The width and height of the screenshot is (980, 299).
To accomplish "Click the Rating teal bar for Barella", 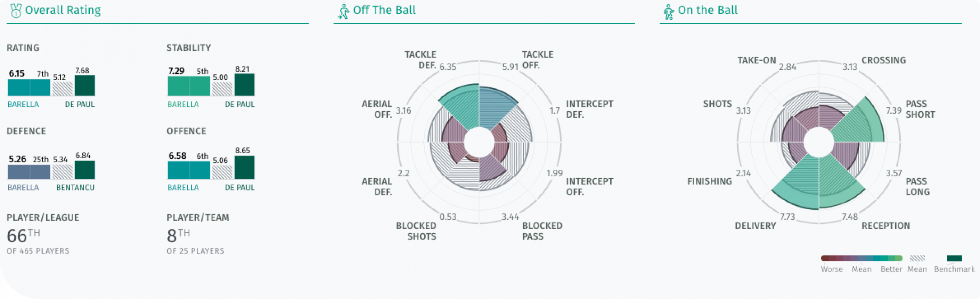I will pos(29,87).
